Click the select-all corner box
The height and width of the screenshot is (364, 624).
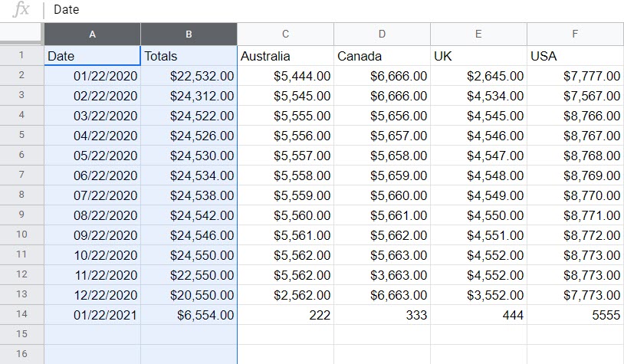[21, 34]
